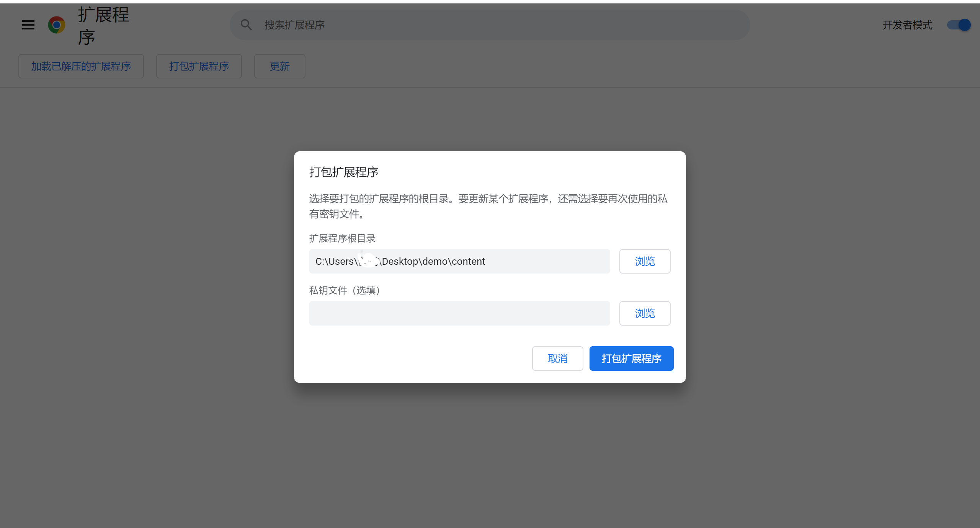The height and width of the screenshot is (528, 980).
Task: Confirm packing with the blue 打包扩展程序 button
Action: (x=631, y=359)
